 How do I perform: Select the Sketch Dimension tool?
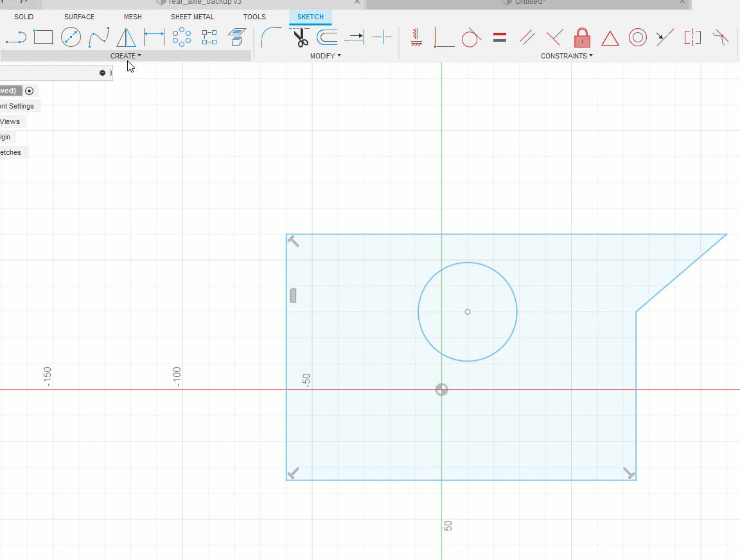(x=154, y=37)
